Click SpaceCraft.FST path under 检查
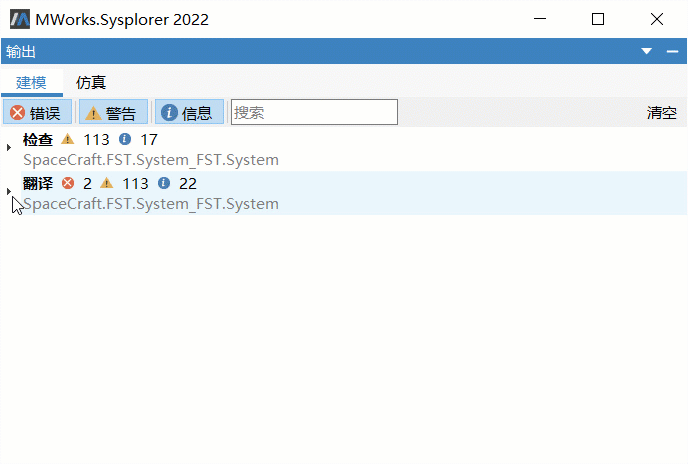688x464 pixels. (151, 160)
